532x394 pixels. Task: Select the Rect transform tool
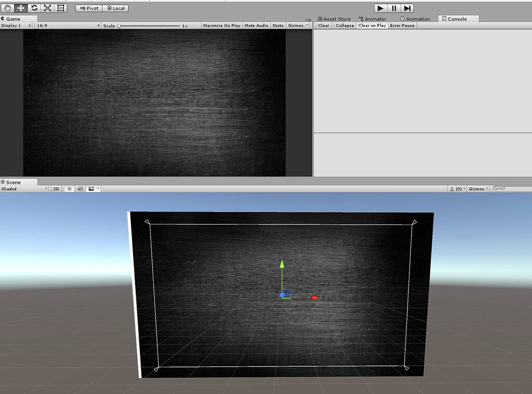[x=60, y=8]
